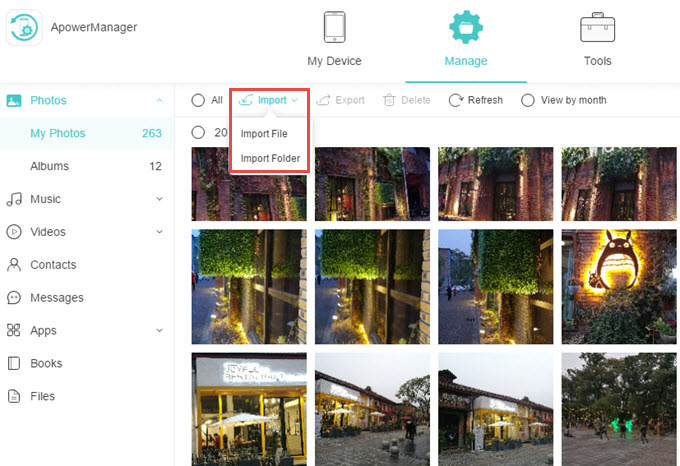Toggle the View by month radio button
Viewport: 680px width, 466px height.
coord(528,100)
